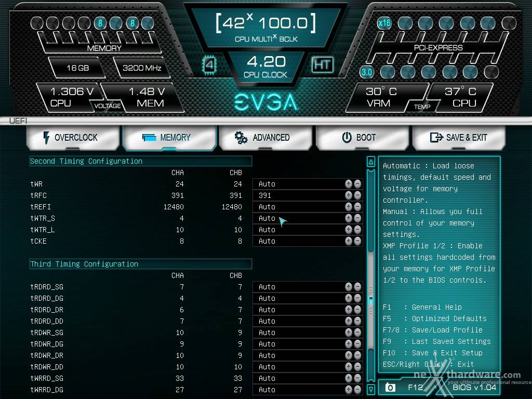Click plus on the tRDWR_SG row
This screenshot has width=532, height=399.
[x=349, y=332]
